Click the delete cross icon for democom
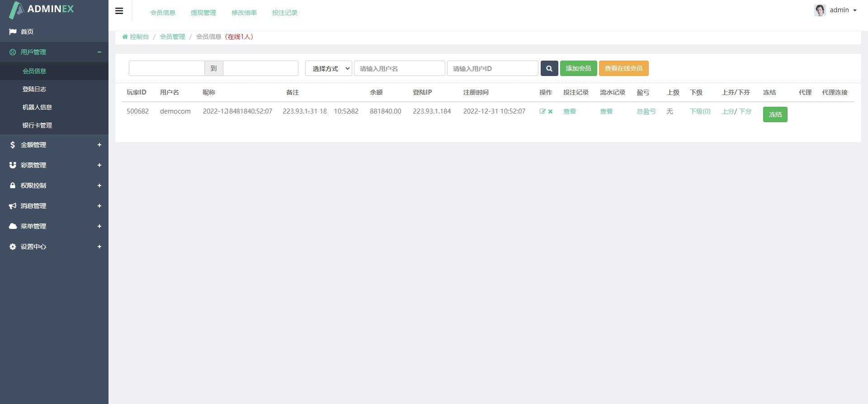 (550, 111)
